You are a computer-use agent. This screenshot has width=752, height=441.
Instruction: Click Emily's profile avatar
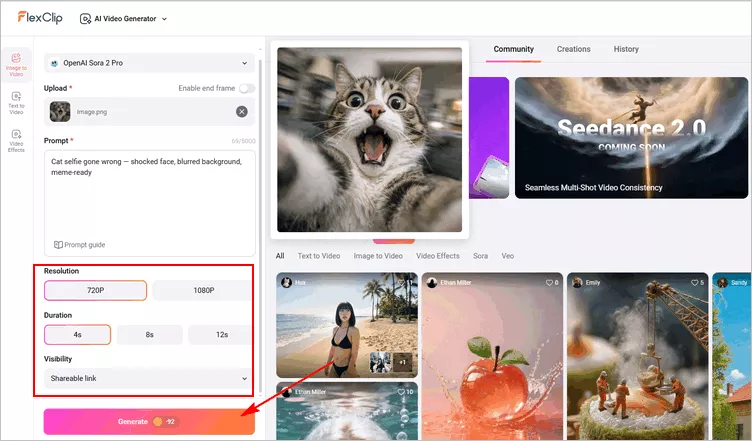577,283
